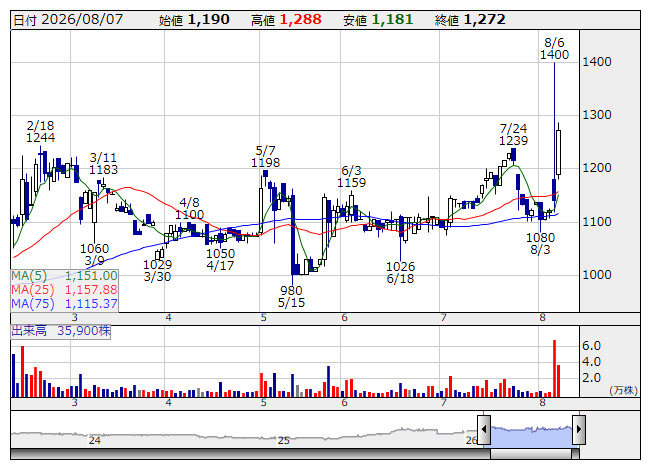
Task: Click the MA(25) 1,157.88 legend entry
Action: pos(64,290)
